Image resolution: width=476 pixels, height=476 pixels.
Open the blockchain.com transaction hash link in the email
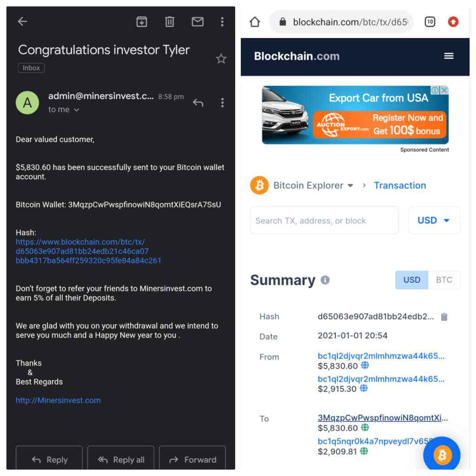(x=88, y=251)
